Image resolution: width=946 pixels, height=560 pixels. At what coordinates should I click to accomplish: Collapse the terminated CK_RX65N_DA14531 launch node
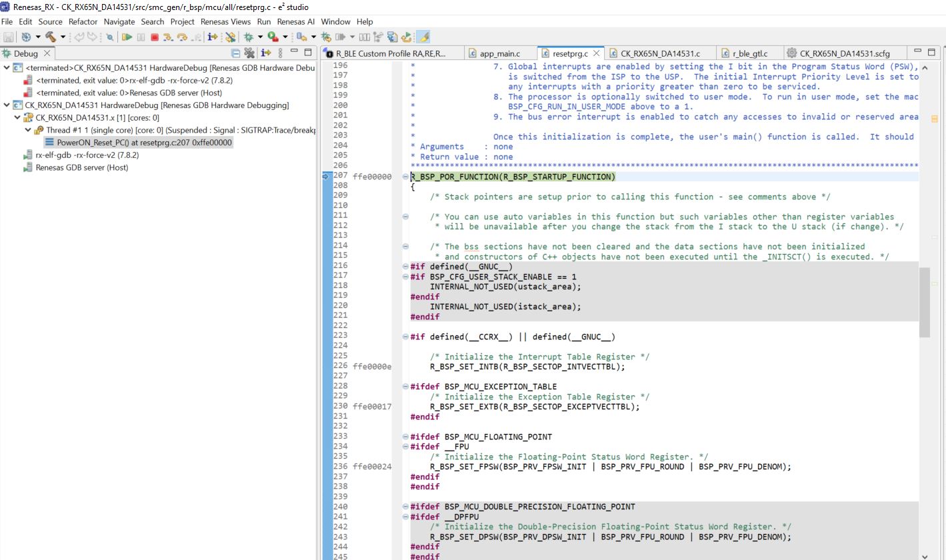pos(7,68)
